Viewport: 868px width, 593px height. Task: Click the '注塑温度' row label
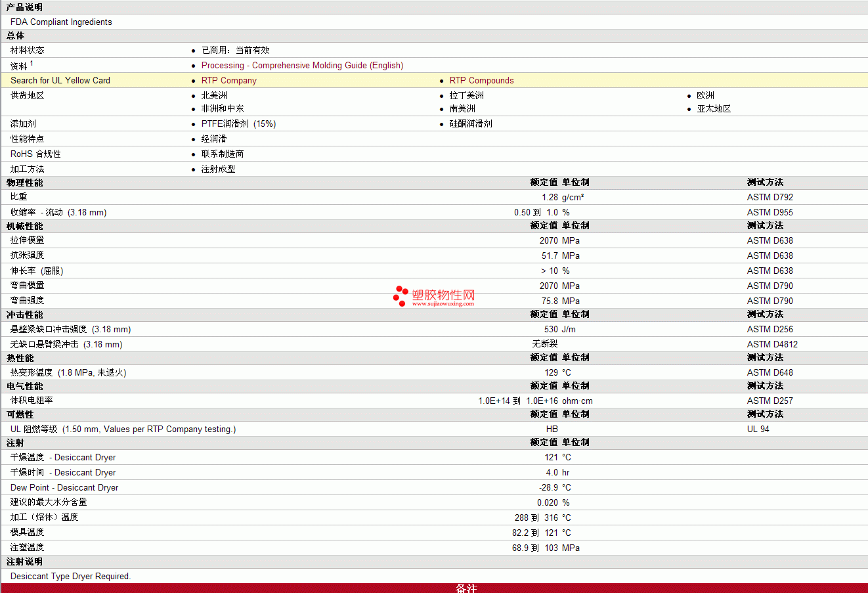click(x=28, y=548)
